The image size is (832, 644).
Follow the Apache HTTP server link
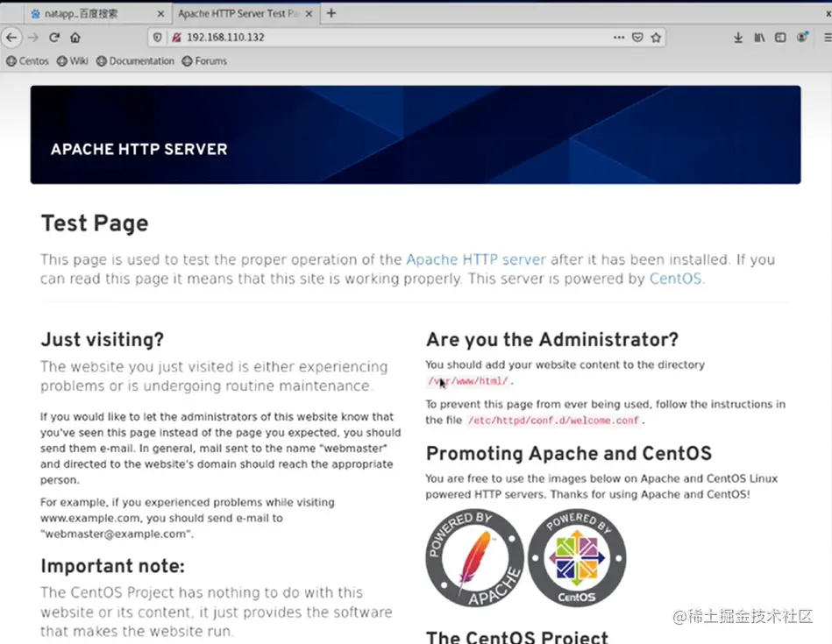pyautogui.click(x=476, y=259)
